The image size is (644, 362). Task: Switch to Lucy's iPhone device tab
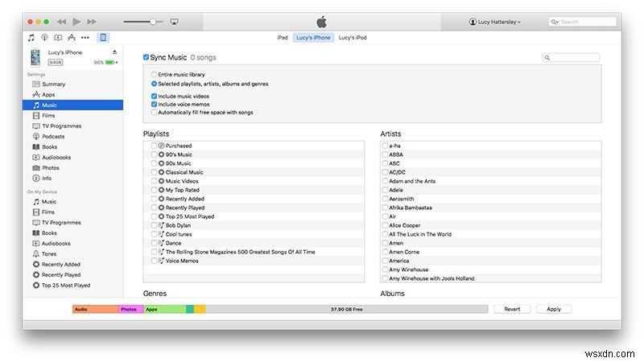pos(313,37)
